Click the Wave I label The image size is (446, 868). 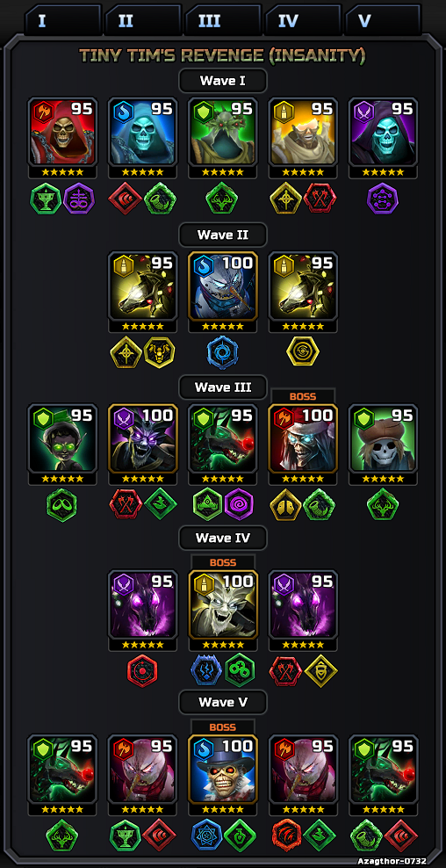point(223,81)
